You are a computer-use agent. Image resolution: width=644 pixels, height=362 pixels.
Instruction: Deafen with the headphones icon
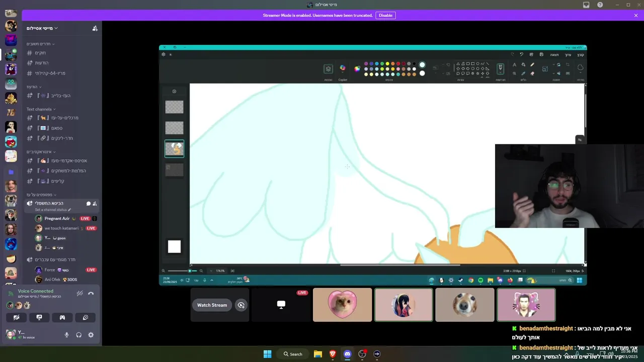(x=79, y=335)
